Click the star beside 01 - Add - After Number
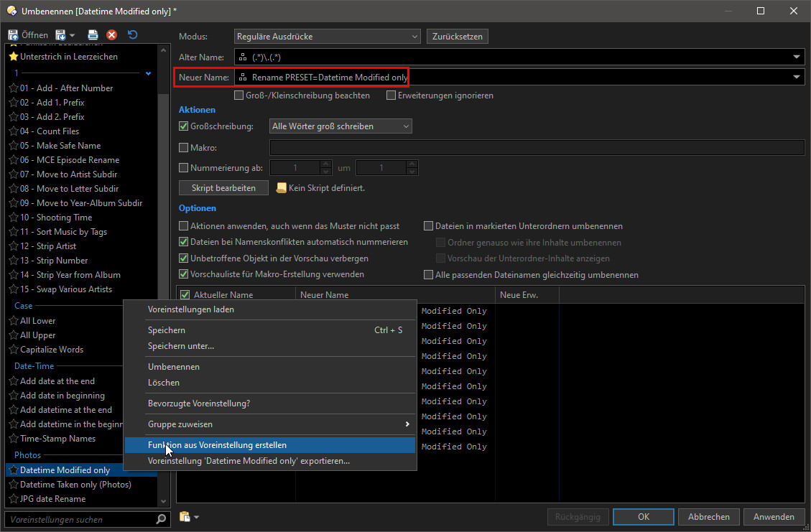The width and height of the screenshot is (811, 532). click(x=14, y=88)
